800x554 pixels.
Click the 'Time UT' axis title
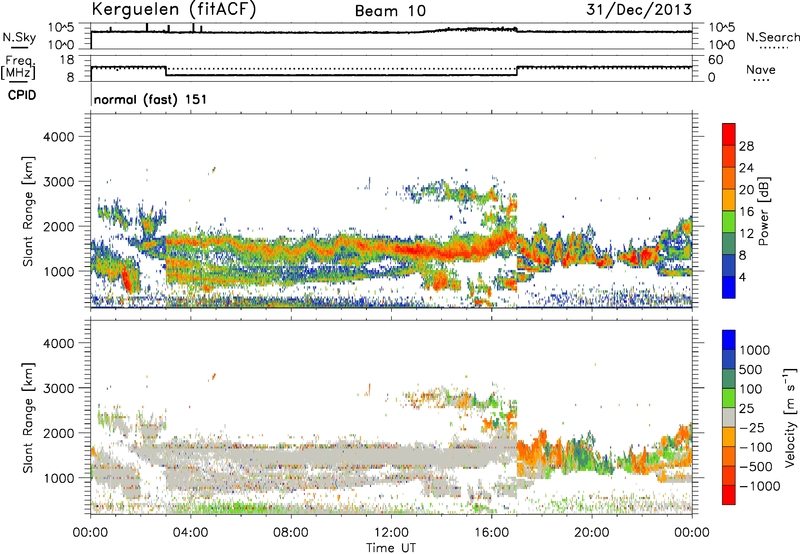click(x=391, y=548)
